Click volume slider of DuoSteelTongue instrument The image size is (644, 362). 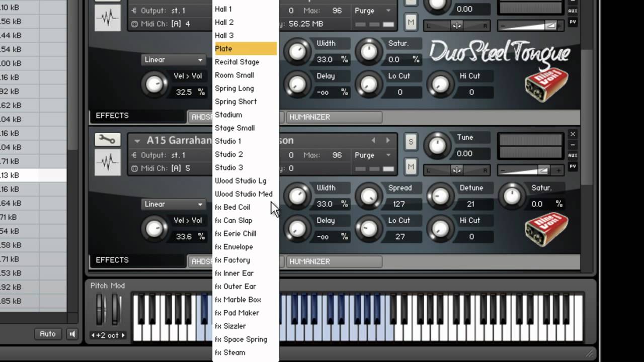[x=531, y=26]
